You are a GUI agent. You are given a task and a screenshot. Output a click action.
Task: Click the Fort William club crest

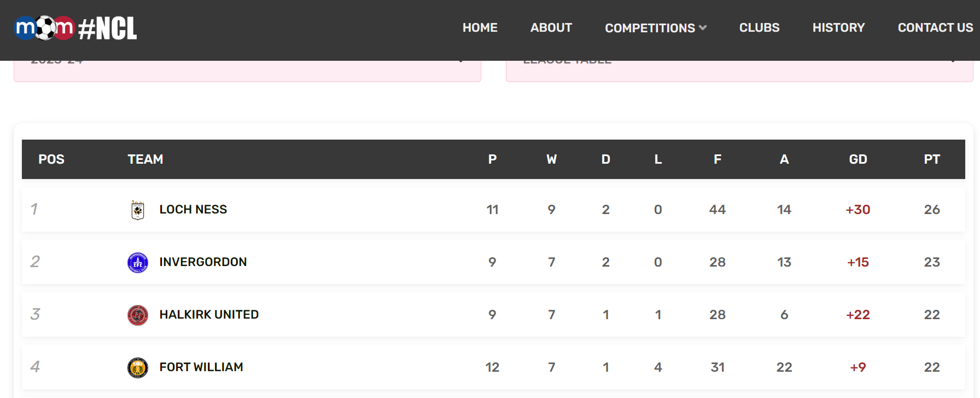(x=138, y=367)
